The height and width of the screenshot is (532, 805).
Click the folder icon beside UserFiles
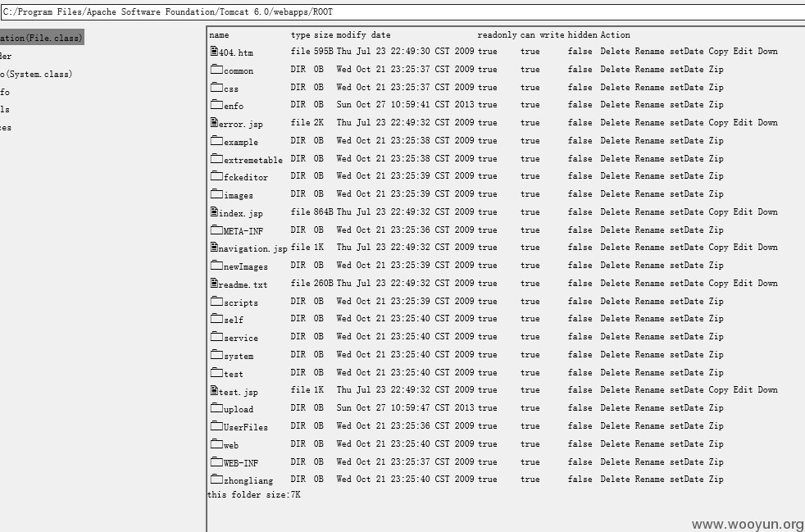216,425
